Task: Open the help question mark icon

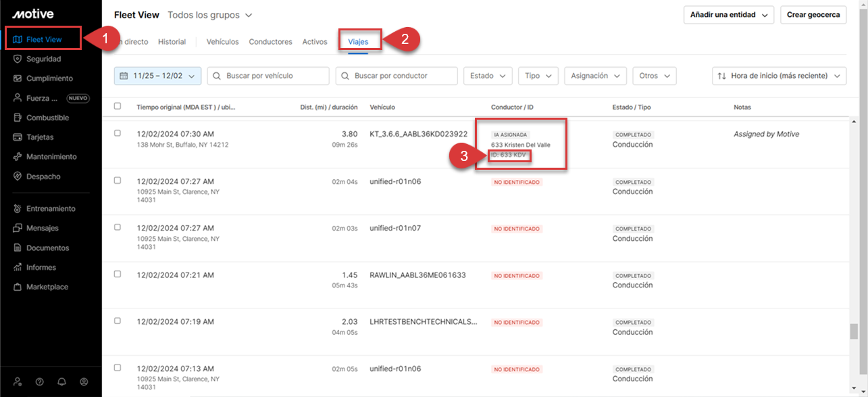Action: (x=39, y=381)
